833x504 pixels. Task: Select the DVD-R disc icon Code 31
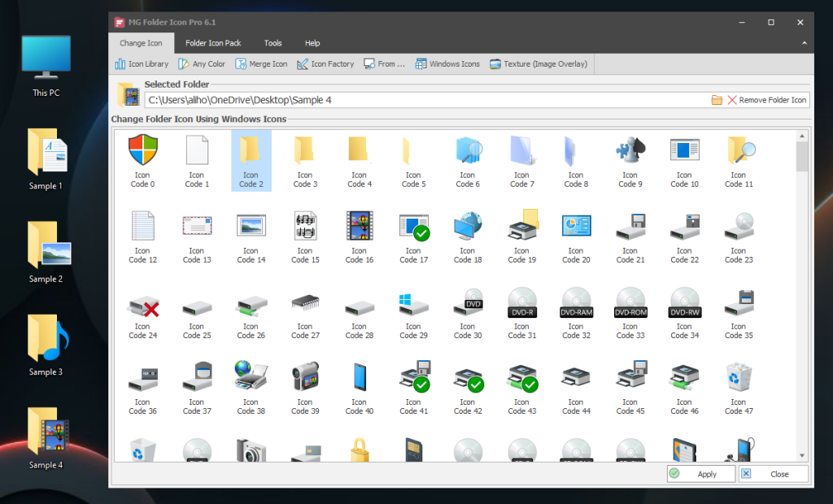(521, 306)
